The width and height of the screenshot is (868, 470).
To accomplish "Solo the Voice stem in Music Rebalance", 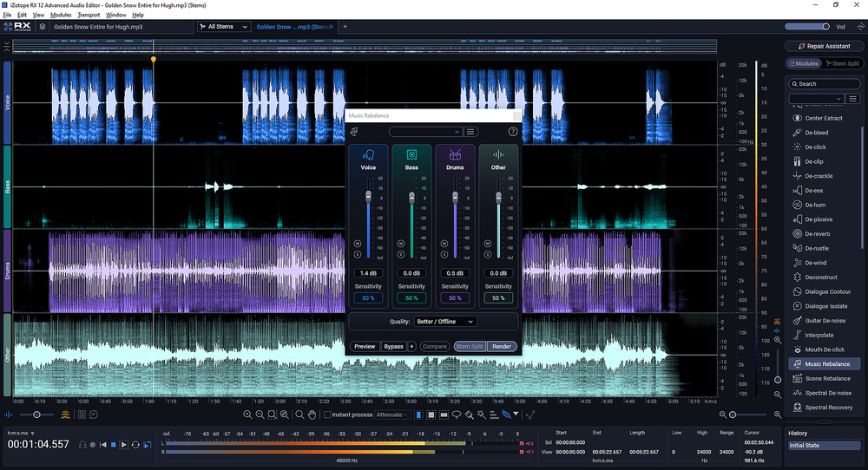I will (x=358, y=254).
